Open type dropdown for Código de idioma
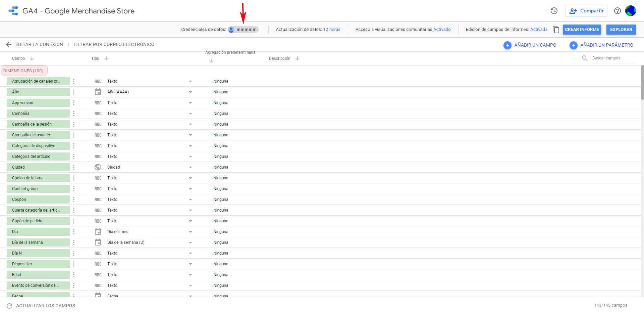The height and width of the screenshot is (312, 644). [x=191, y=178]
